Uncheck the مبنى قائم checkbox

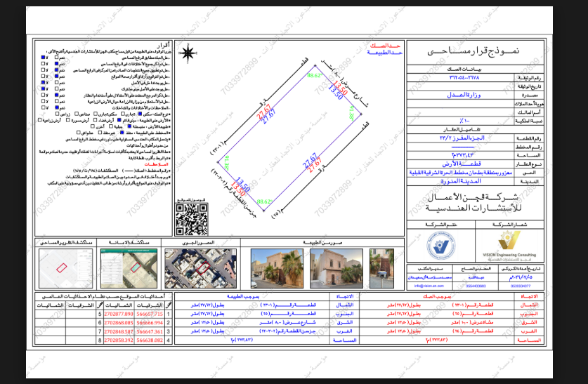point(119,120)
